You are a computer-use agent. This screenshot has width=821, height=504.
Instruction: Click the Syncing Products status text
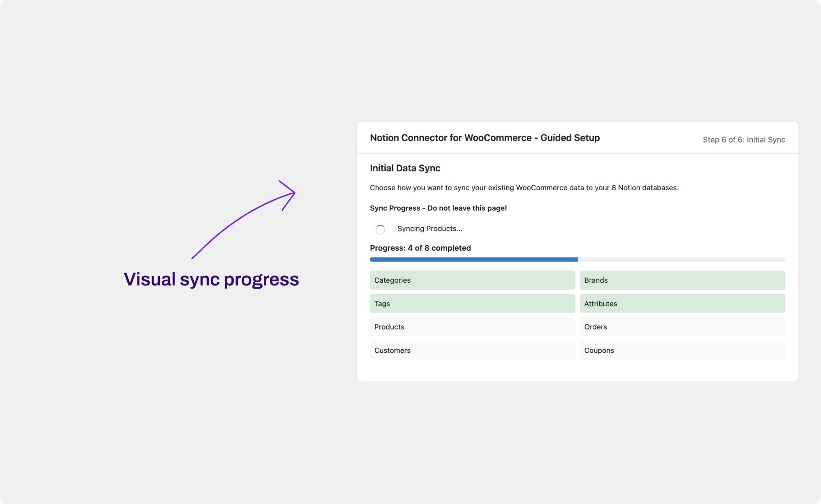pyautogui.click(x=430, y=229)
